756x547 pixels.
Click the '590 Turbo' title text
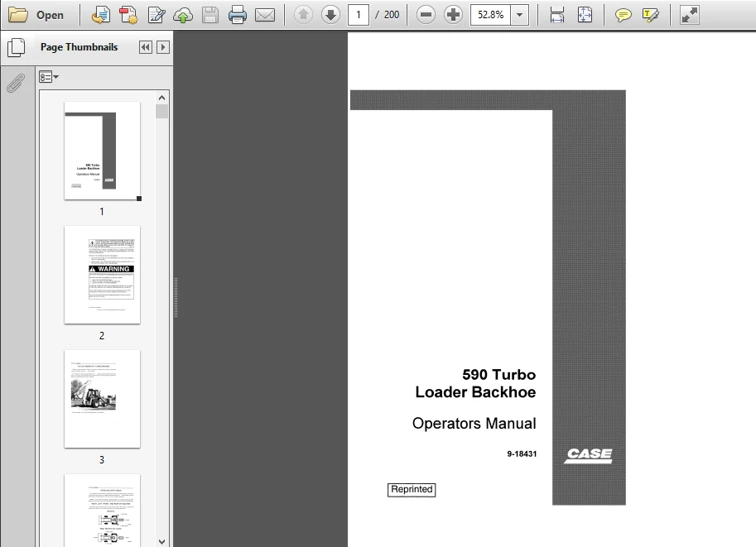tap(499, 375)
